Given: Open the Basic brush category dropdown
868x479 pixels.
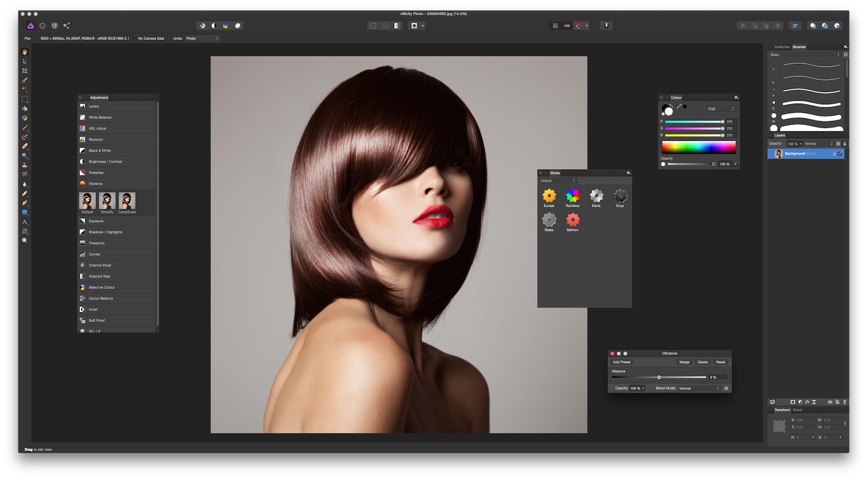Looking at the screenshot, I should [x=804, y=54].
